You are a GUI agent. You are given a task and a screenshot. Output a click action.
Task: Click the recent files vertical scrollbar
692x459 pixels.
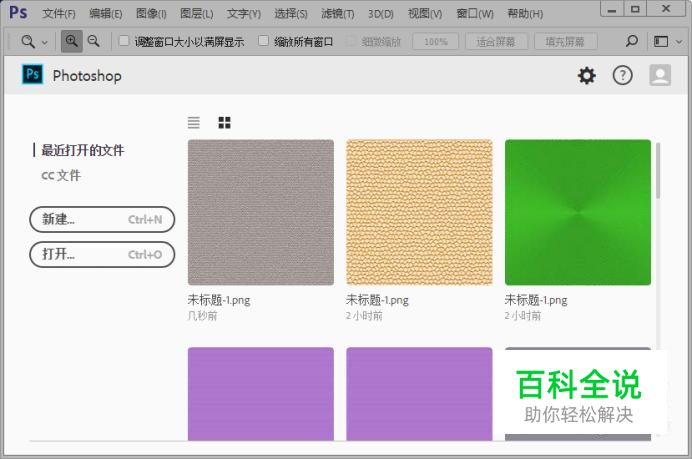pyautogui.click(x=657, y=171)
